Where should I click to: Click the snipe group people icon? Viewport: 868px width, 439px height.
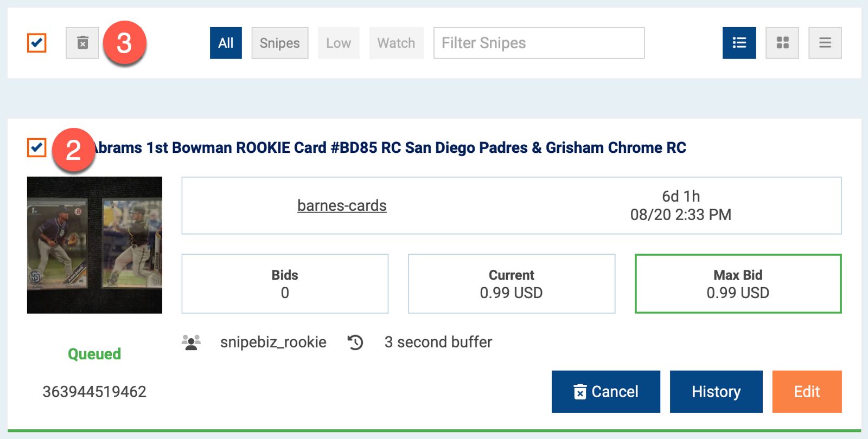click(x=191, y=343)
